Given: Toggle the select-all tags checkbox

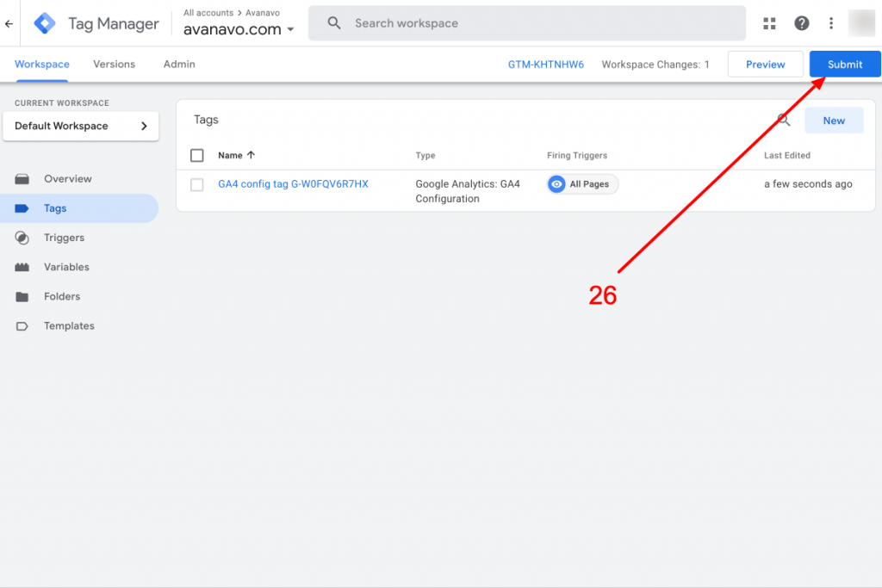Looking at the screenshot, I should pos(197,155).
